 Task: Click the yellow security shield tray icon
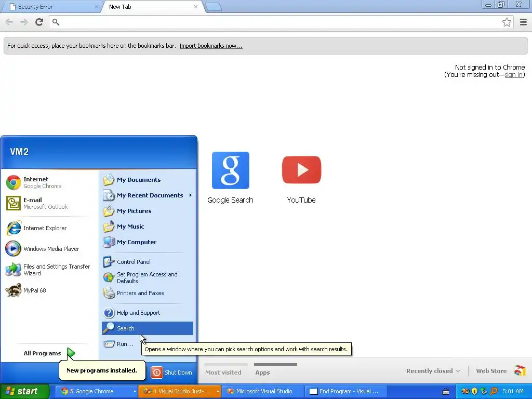(475, 391)
